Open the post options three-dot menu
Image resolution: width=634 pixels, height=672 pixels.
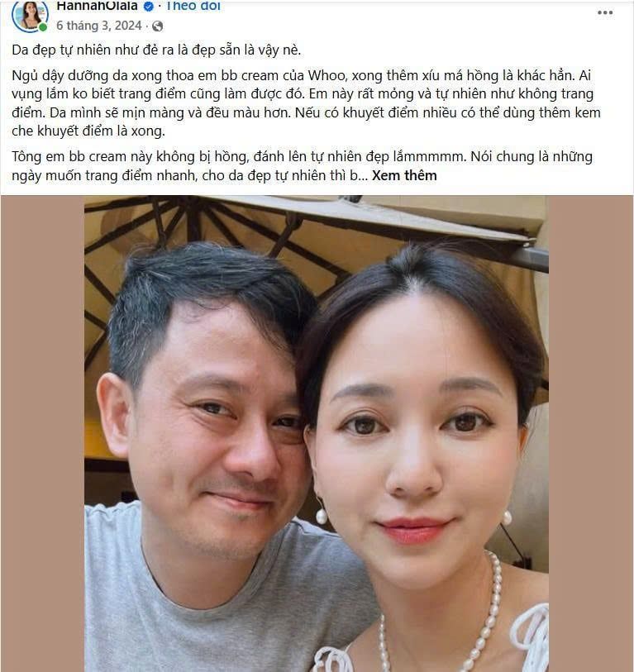coord(605,12)
